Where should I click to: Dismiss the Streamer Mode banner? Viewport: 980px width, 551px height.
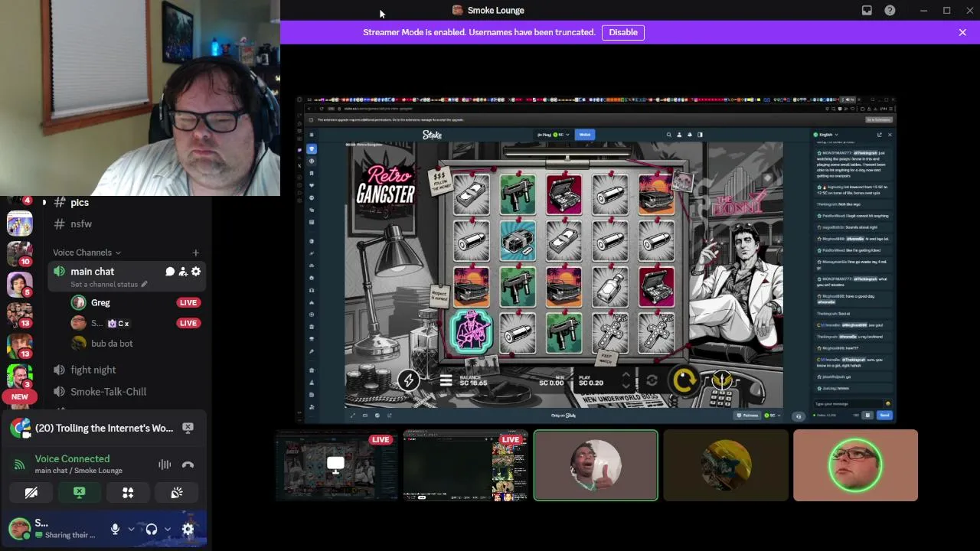point(962,32)
